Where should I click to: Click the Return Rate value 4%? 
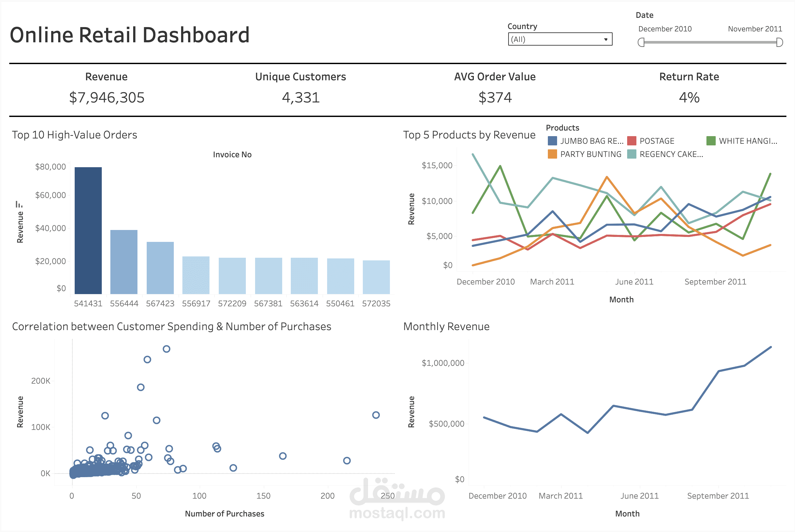tap(689, 98)
